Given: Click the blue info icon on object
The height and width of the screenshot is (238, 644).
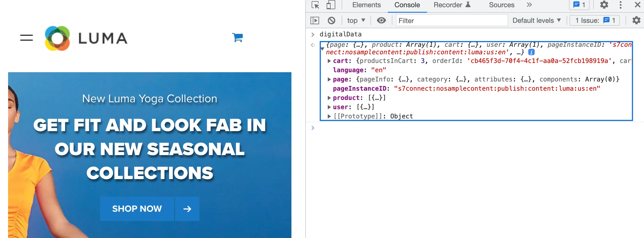Looking at the screenshot, I should pos(531,52).
